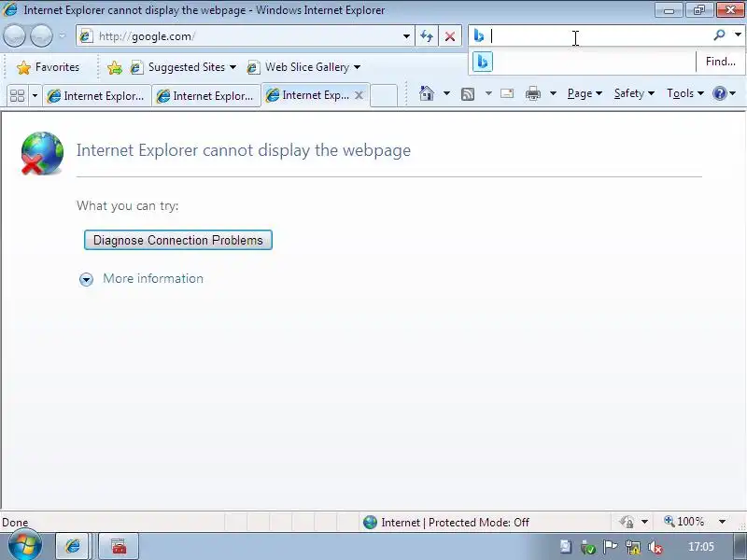Click the muted volume tray icon
The width and height of the screenshot is (747, 560).
click(x=655, y=548)
